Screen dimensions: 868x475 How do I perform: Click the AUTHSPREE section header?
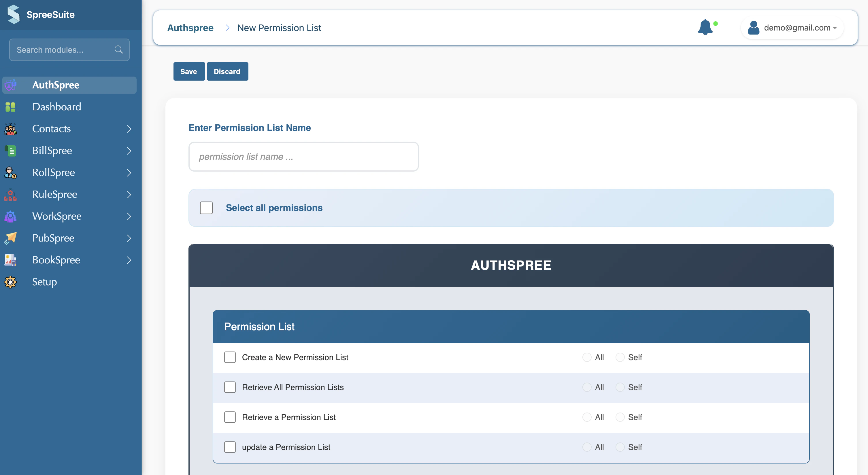(511, 265)
